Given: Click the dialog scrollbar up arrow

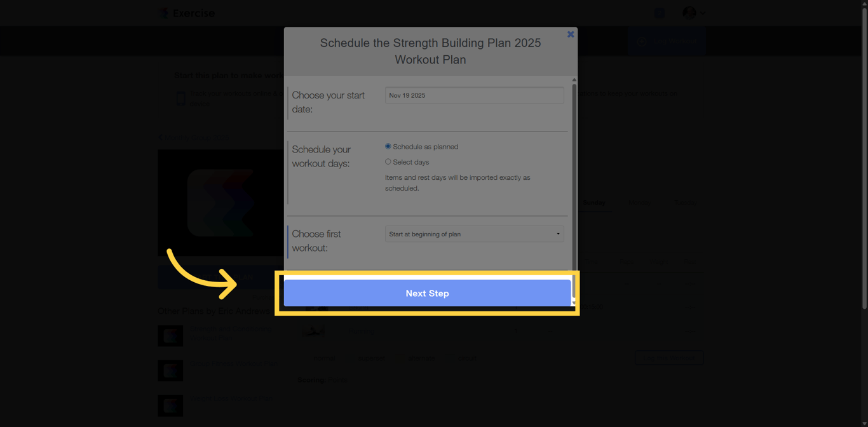Looking at the screenshot, I should click(574, 80).
